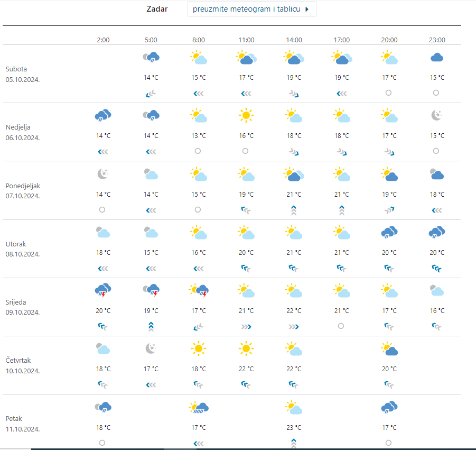
Task: Click the moon icon for Nedjelja at 23:00
Action: point(436,115)
